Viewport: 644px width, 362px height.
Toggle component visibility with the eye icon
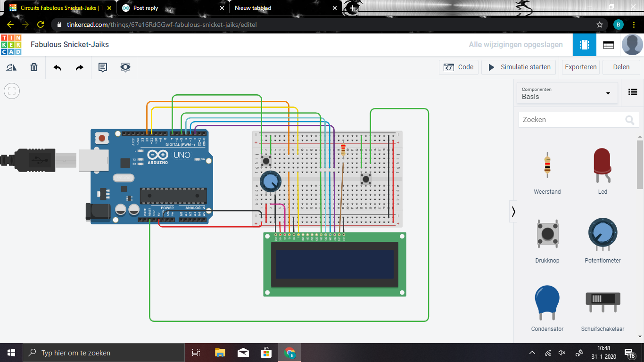coord(125,67)
